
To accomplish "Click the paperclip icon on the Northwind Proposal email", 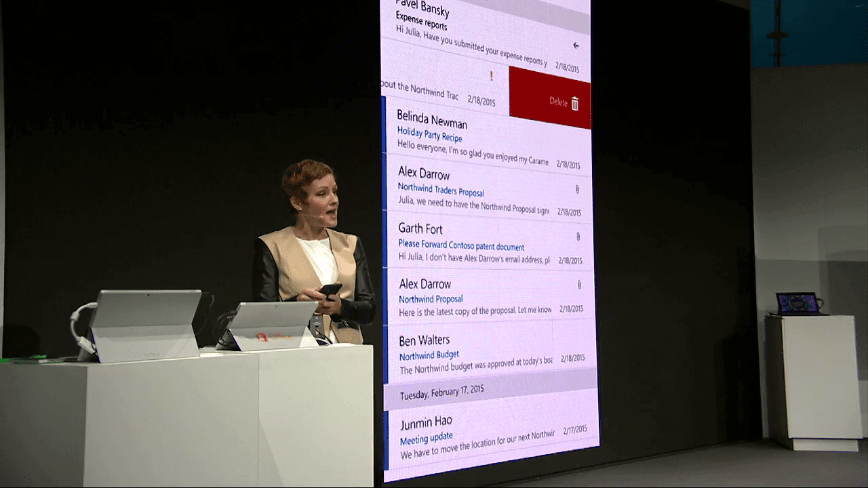I will [x=579, y=284].
